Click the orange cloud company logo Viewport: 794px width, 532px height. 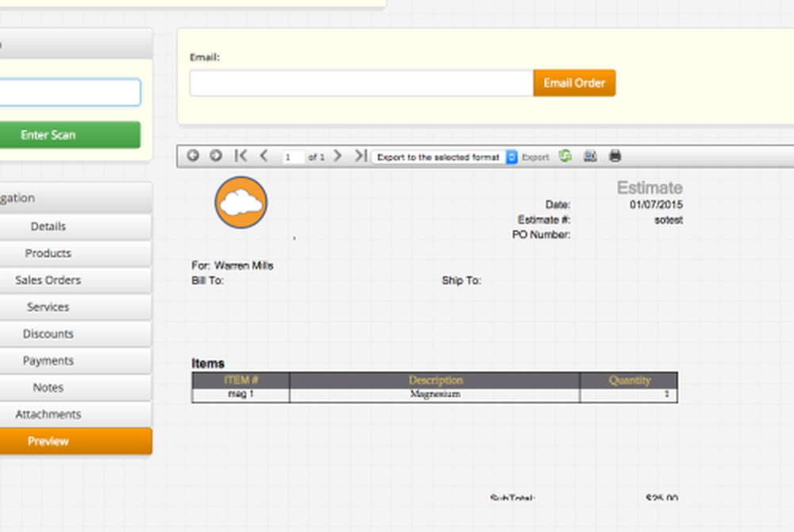241,202
